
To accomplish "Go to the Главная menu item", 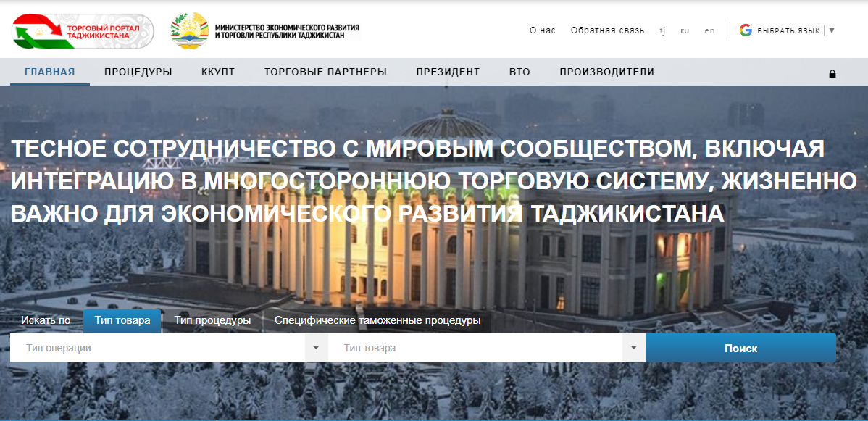I will [x=50, y=72].
